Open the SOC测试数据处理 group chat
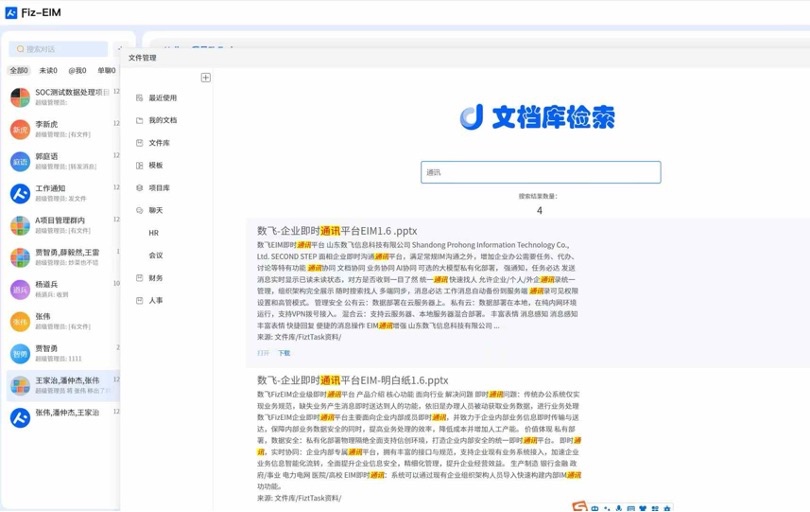The image size is (810, 512). coord(64,97)
